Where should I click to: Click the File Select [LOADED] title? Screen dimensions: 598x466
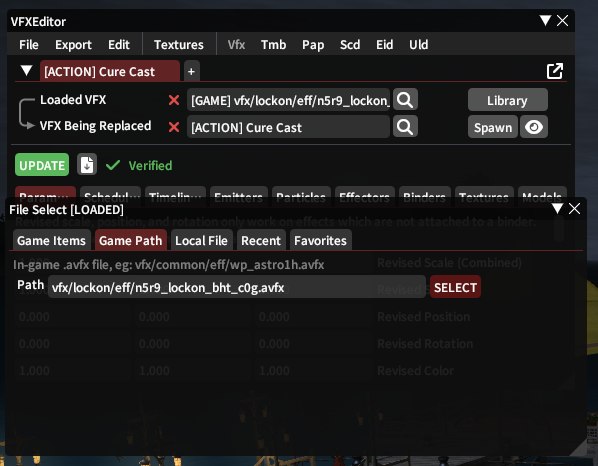(x=66, y=209)
